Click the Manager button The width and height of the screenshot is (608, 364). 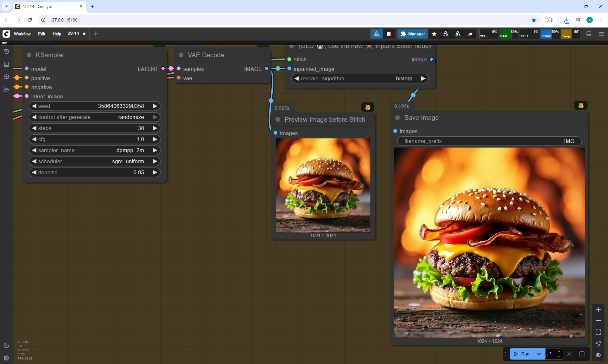413,34
